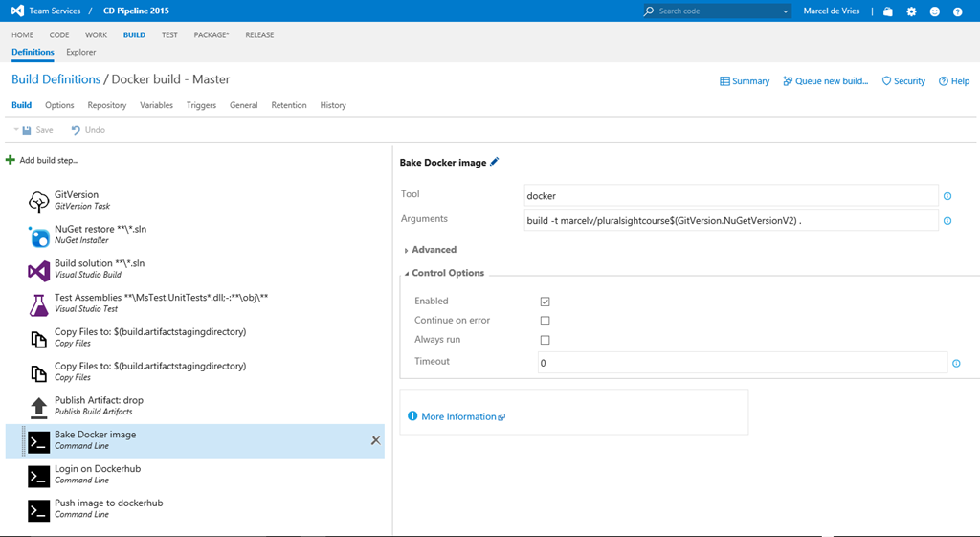980x537 pixels.
Task: Expand the Advanced section
Action: [x=433, y=250]
